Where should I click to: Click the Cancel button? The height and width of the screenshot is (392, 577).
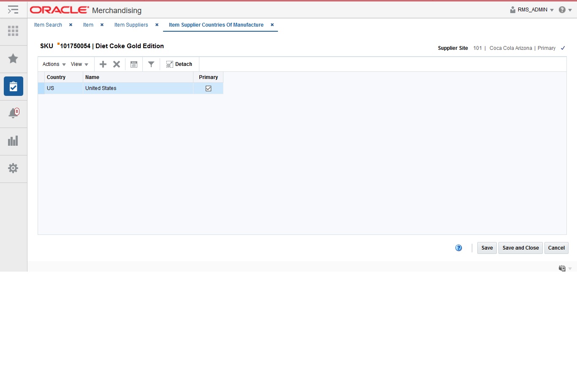(556, 248)
